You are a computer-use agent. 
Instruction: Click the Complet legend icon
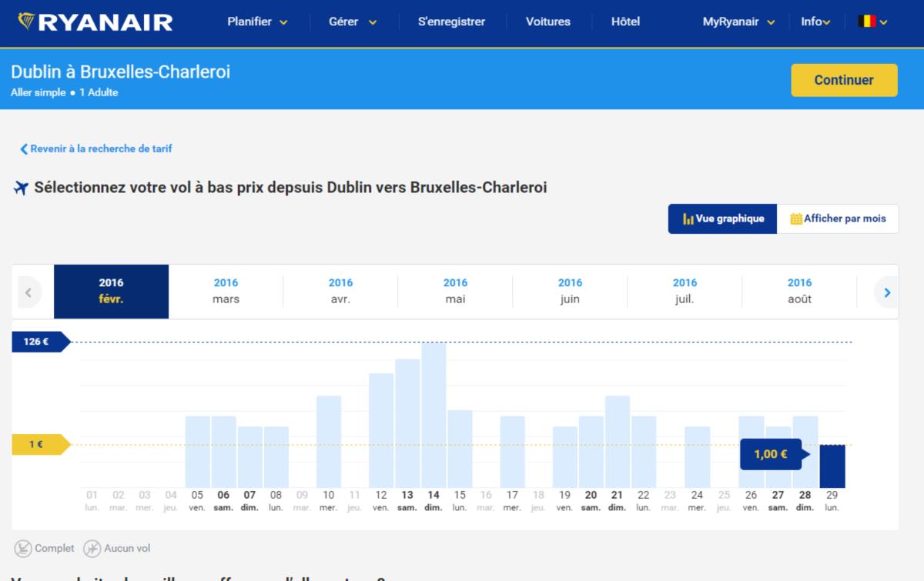pos(23,549)
